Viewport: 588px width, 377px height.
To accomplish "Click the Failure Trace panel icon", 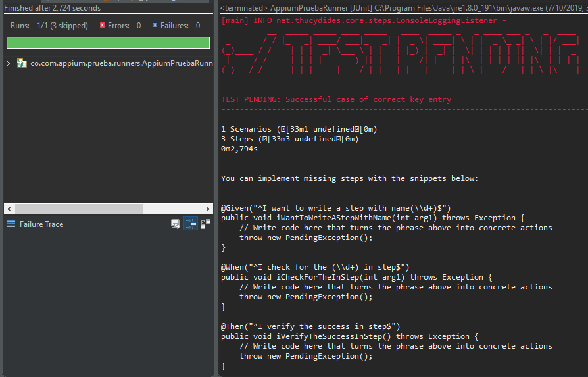I will [11, 224].
